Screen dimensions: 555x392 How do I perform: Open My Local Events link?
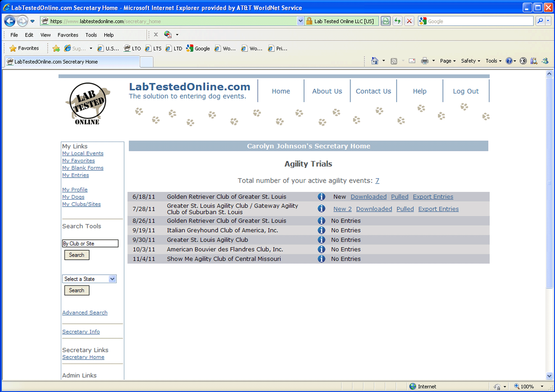tap(83, 153)
